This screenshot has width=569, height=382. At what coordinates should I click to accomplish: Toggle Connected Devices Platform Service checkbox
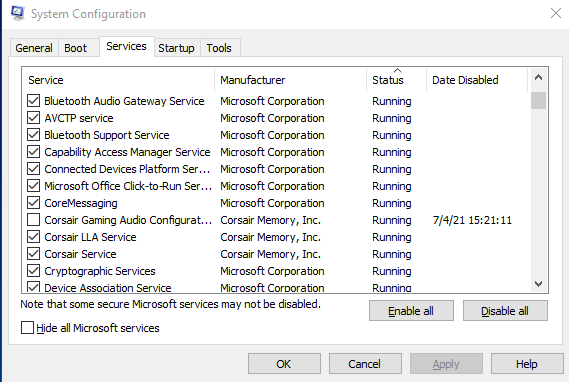[x=33, y=169]
